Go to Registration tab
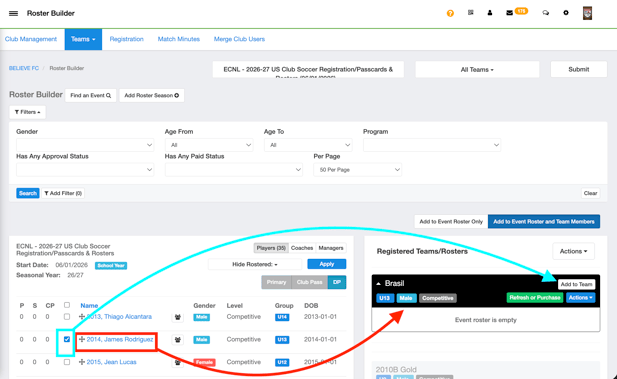The height and width of the screenshot is (379, 617). [x=126, y=39]
